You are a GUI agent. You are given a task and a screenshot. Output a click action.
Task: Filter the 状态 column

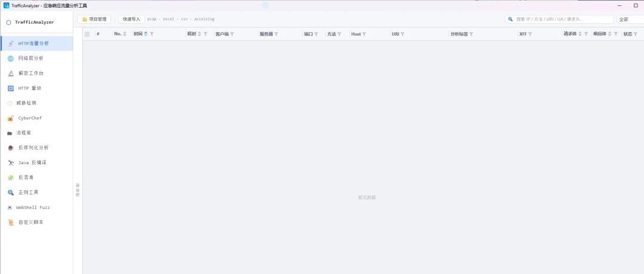click(x=636, y=34)
